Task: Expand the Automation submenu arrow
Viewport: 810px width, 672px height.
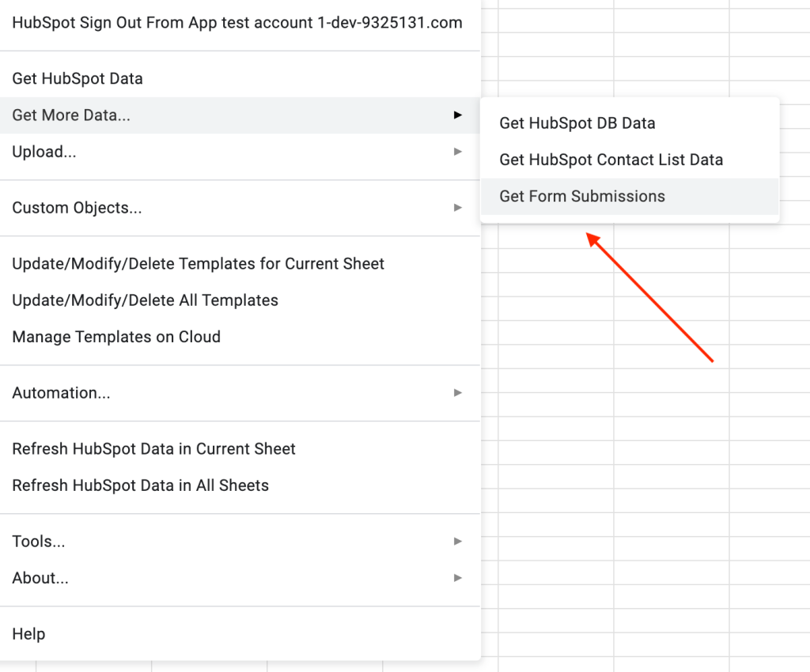Action: pyautogui.click(x=457, y=393)
